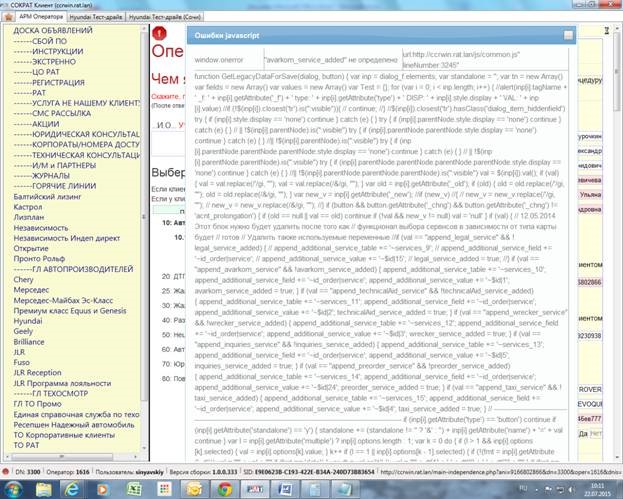This screenshot has height=499, width=623.
Task: Click the СОКРАТ Клиент app icon in title bar
Action: 6,5
